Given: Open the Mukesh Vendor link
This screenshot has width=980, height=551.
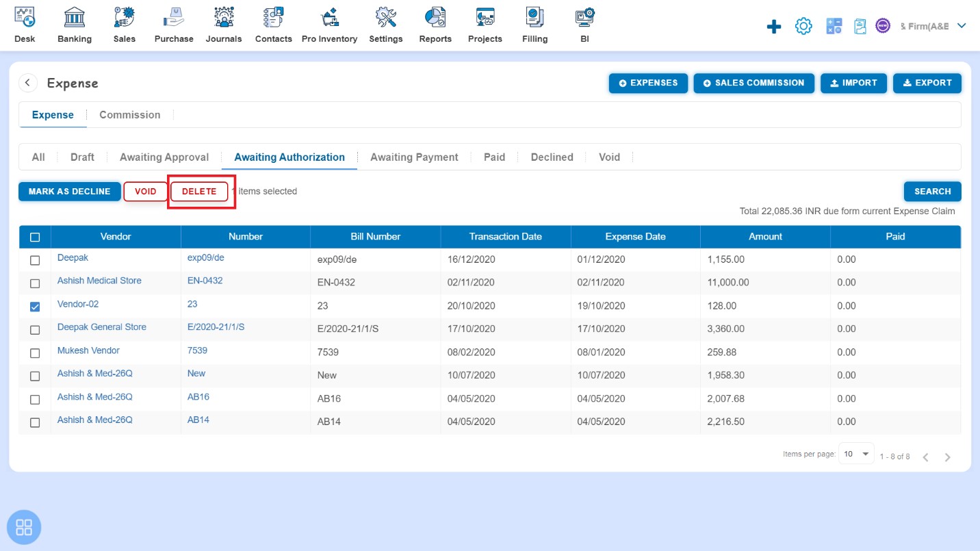Looking at the screenshot, I should pyautogui.click(x=88, y=350).
